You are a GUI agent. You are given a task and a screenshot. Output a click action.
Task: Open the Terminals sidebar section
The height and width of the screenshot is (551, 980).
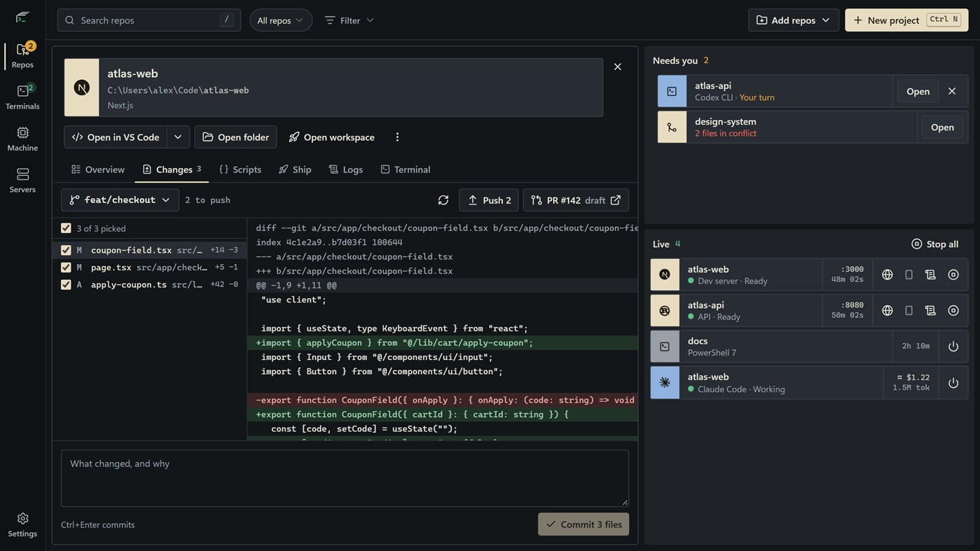22,97
